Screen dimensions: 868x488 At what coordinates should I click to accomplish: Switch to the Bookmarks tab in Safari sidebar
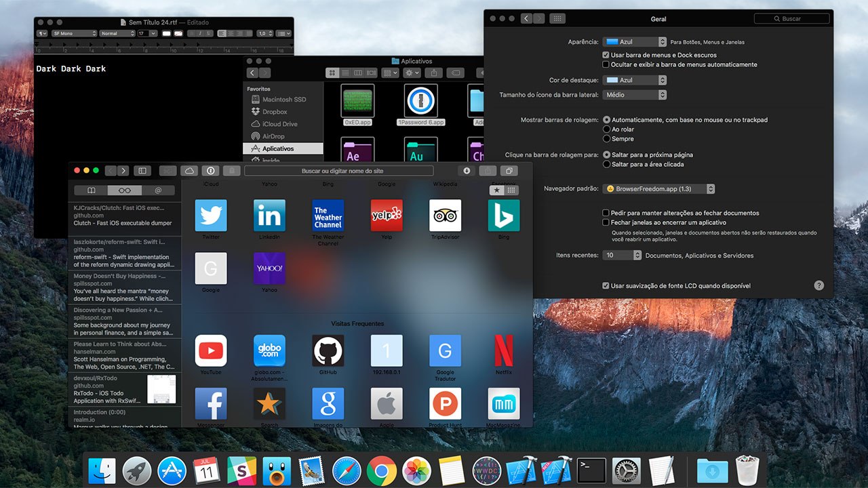pyautogui.click(x=92, y=191)
